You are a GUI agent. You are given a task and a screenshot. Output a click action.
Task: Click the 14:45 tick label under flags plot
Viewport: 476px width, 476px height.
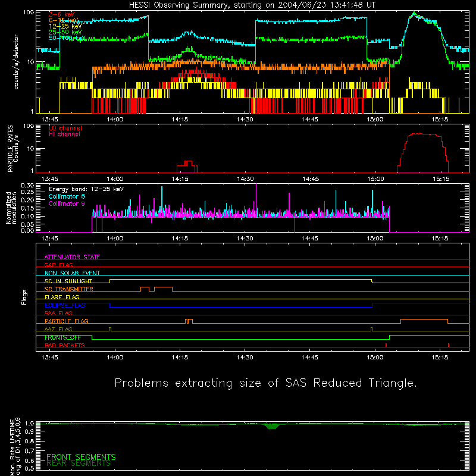[310, 358]
